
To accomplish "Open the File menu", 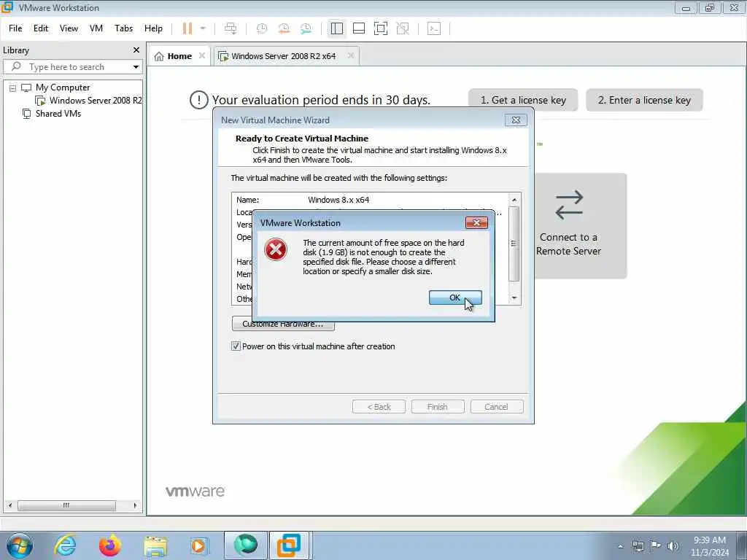I will point(15,28).
